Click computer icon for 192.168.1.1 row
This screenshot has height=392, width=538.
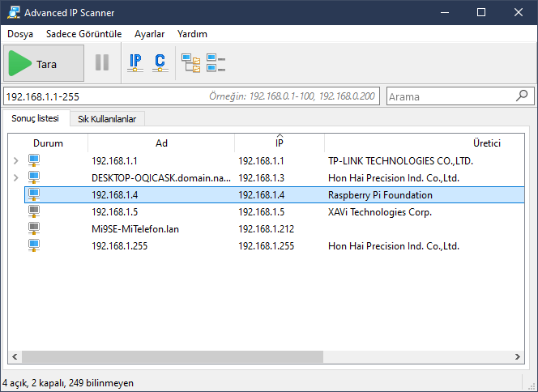pyautogui.click(x=34, y=160)
